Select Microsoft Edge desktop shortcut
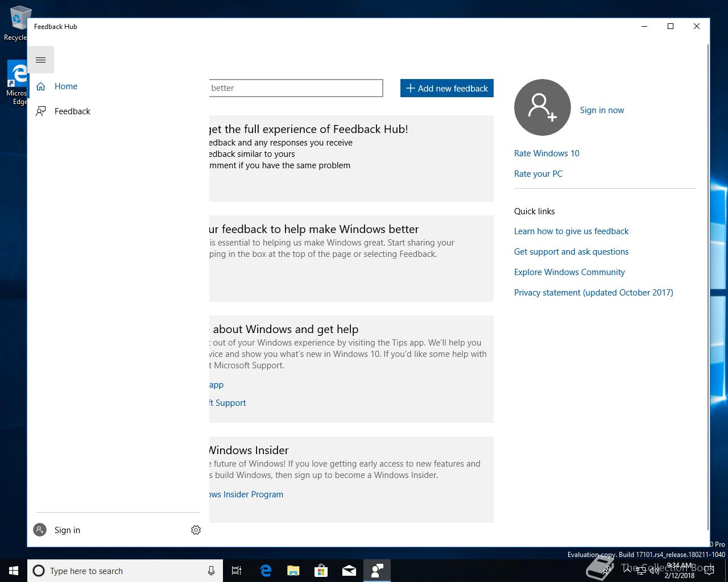Viewport: 728px width, 582px height. [x=16, y=83]
